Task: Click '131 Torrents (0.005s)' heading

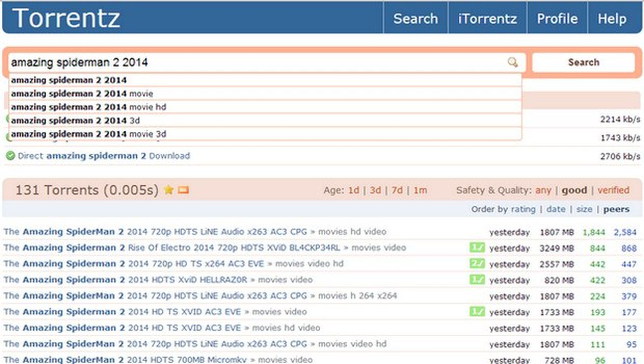Action: click(x=87, y=190)
